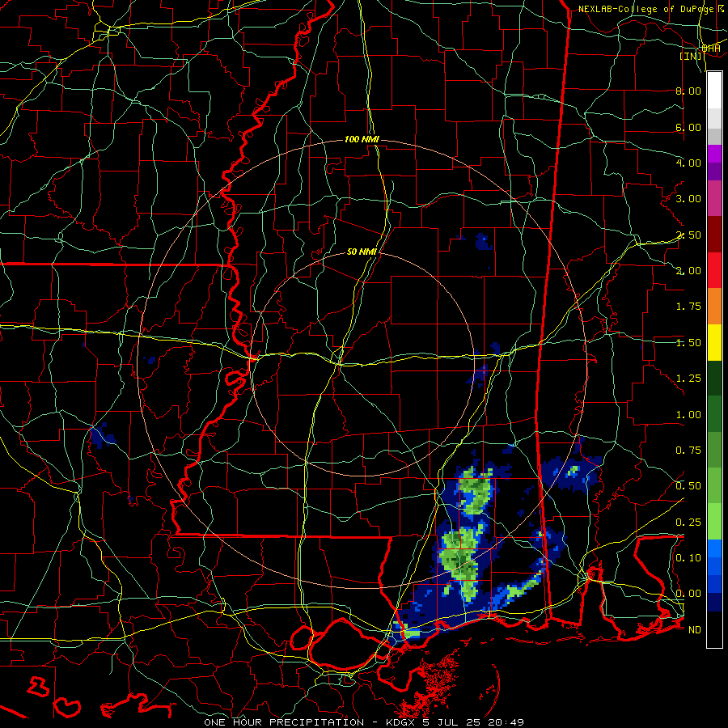
Task: Click the 20:49 timestamp in the footer
Action: click(x=505, y=722)
